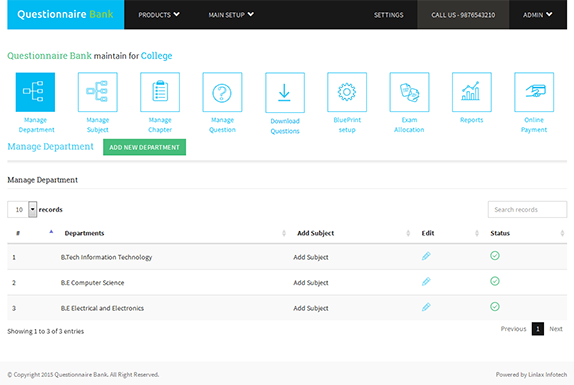Select page 1 in pagination
This screenshot has width=574, height=385.
(537, 329)
